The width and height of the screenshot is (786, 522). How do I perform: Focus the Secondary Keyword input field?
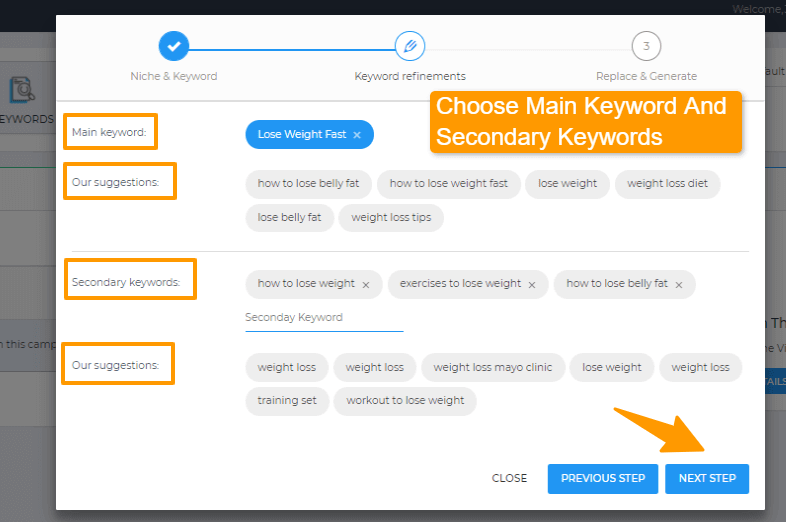pos(324,318)
